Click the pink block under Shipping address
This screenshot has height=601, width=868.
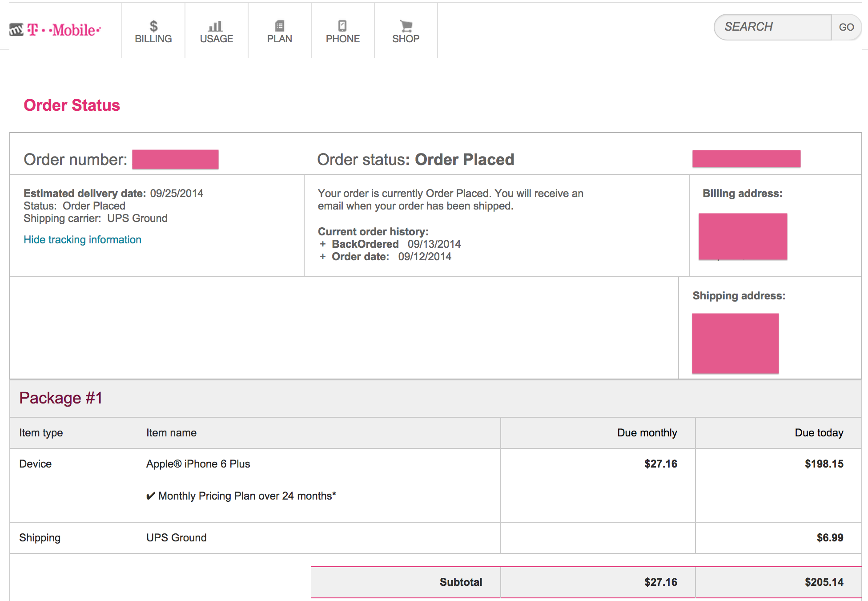pos(735,343)
